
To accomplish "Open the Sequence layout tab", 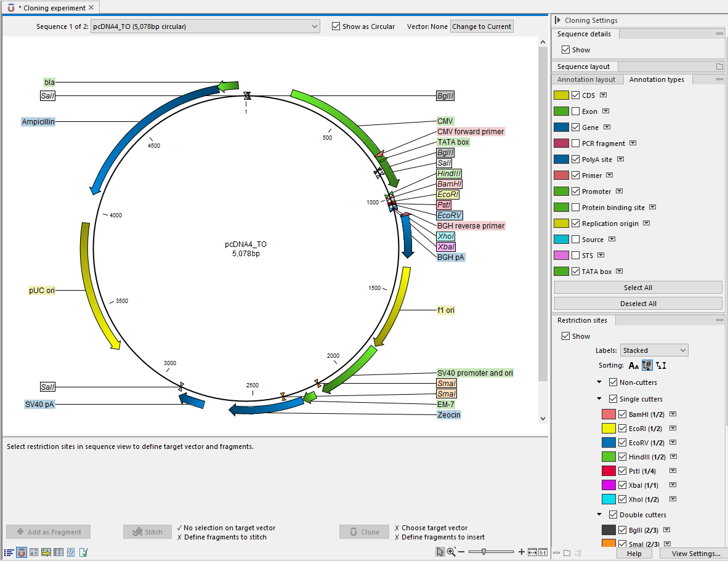I will coord(583,67).
